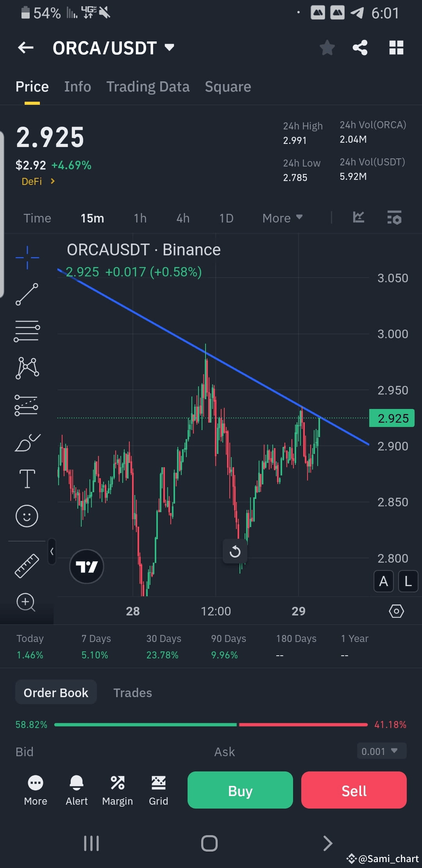Tap the Android home button

coord(209,843)
